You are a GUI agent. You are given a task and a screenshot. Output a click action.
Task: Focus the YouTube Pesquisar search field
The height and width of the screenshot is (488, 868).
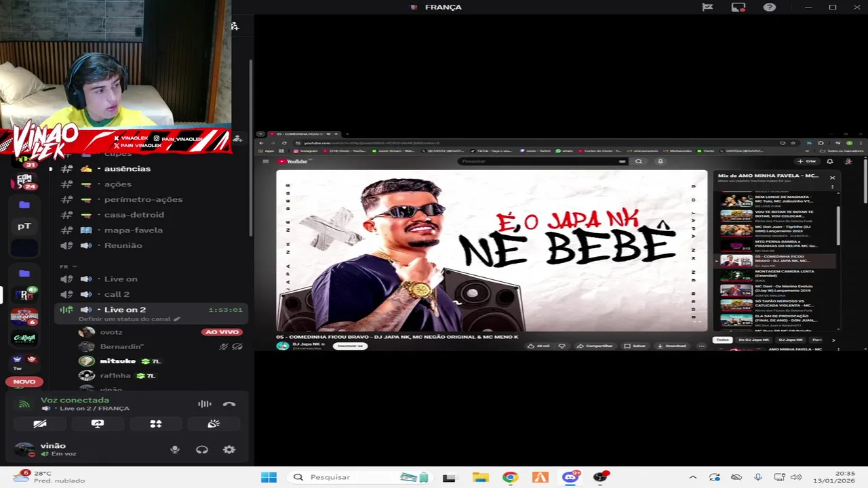click(542, 161)
